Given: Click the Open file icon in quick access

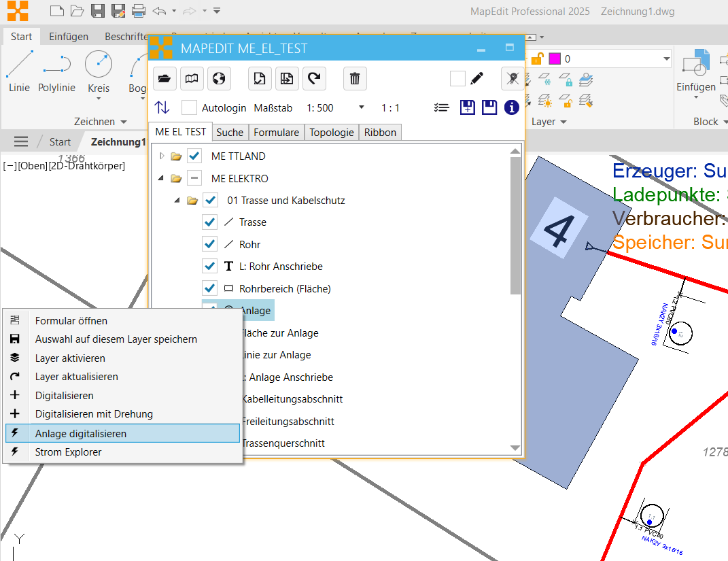Looking at the screenshot, I should click(x=77, y=11).
